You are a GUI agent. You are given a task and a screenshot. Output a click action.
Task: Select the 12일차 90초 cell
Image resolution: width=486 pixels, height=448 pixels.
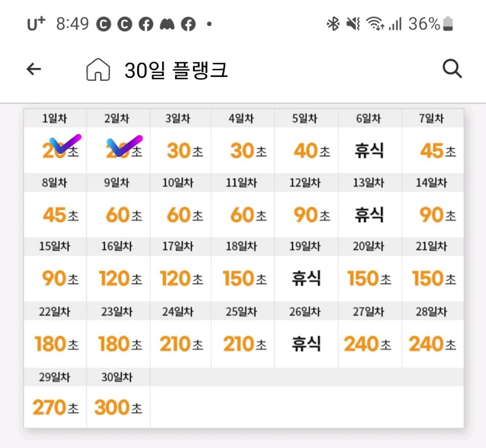click(306, 215)
